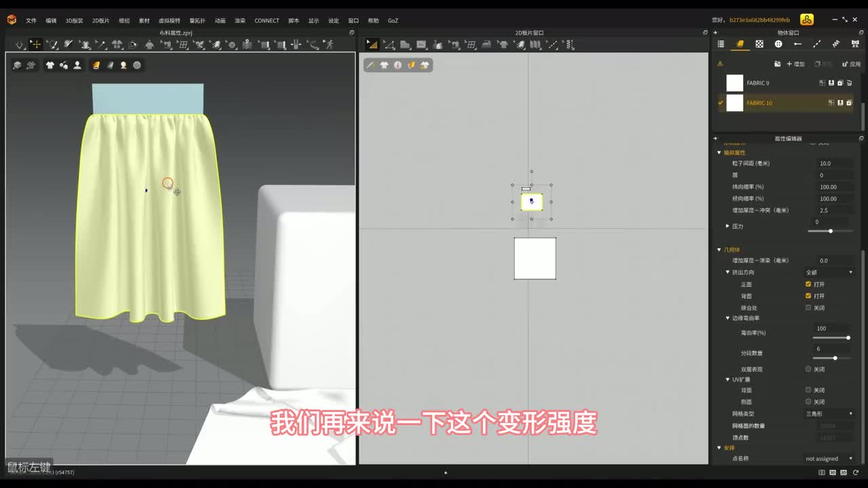Image resolution: width=868 pixels, height=488 pixels.
Task: Click the info icon in 2D window view bar
Action: [397, 65]
